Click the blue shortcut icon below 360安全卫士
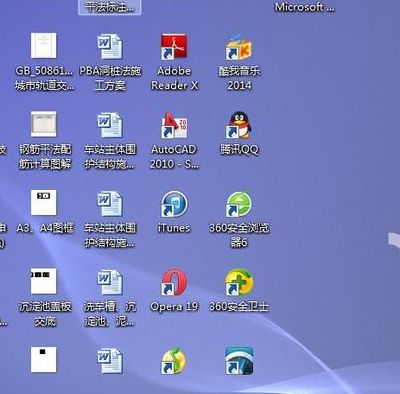The image size is (400, 394). pyautogui.click(x=239, y=361)
